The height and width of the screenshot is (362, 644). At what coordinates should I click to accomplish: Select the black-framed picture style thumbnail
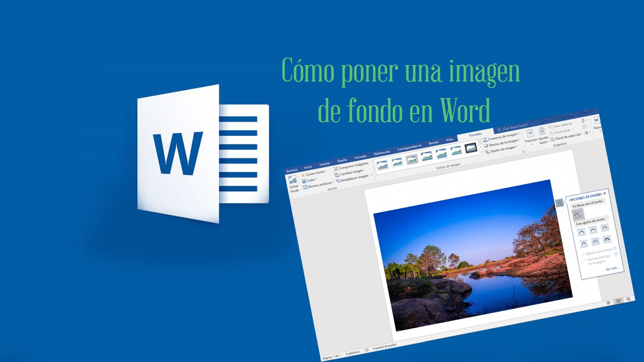pos(471,148)
